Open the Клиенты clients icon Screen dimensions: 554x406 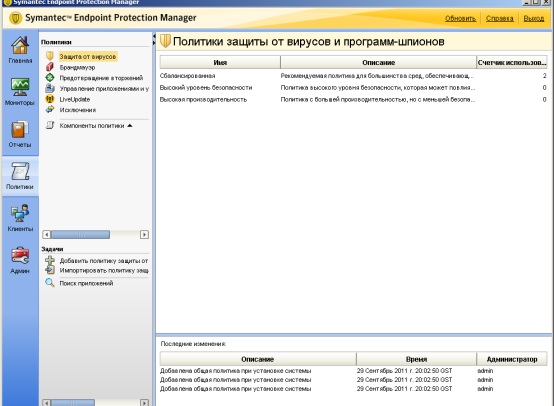pyautogui.click(x=20, y=213)
